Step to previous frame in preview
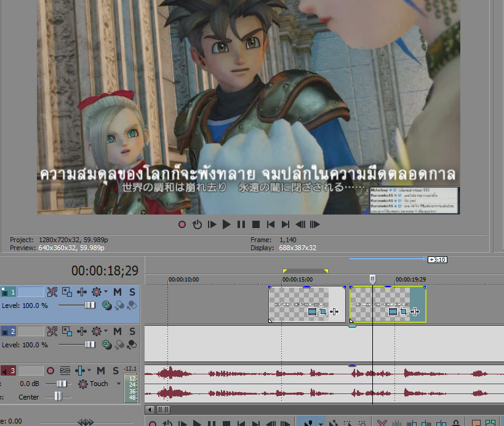Viewport: 504px width, 426px height. (300, 224)
